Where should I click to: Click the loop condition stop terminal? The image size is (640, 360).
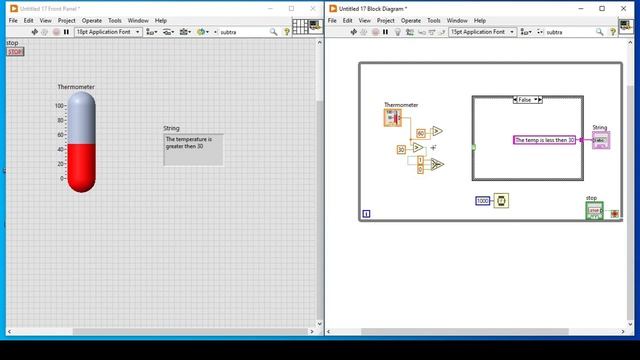click(614, 214)
